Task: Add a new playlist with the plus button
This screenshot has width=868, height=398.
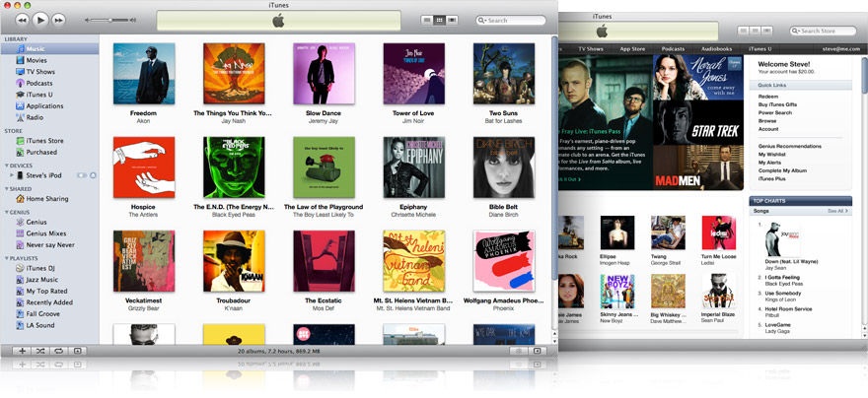Action: [x=23, y=351]
